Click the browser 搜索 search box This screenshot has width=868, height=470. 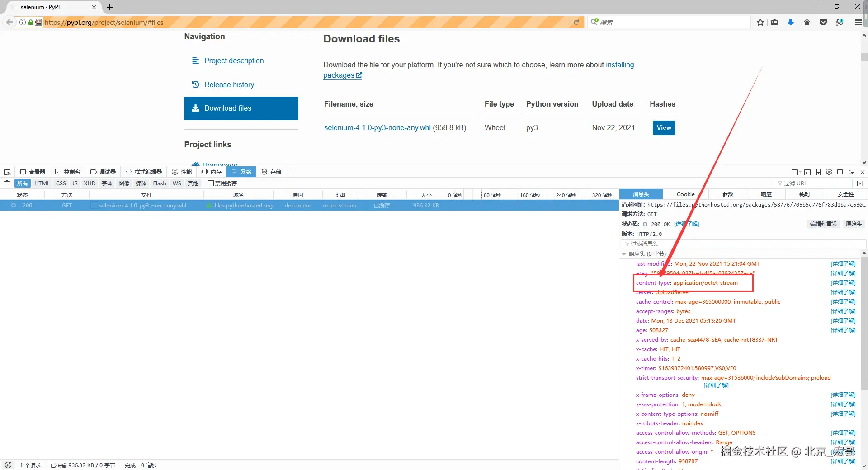tap(669, 22)
